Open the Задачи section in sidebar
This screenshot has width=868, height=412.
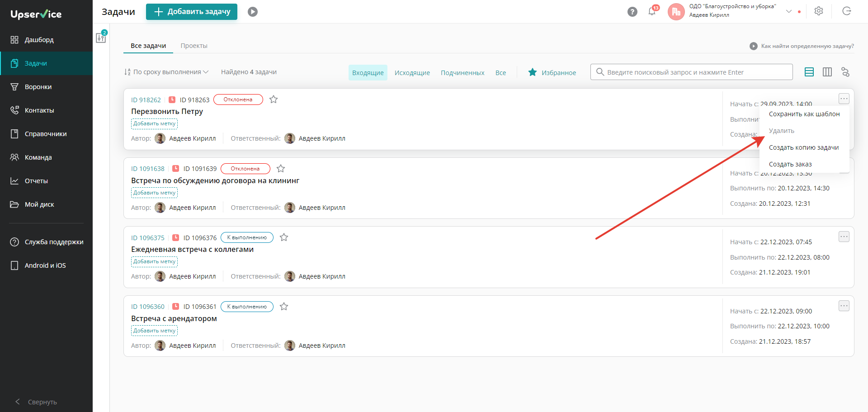[x=46, y=63]
